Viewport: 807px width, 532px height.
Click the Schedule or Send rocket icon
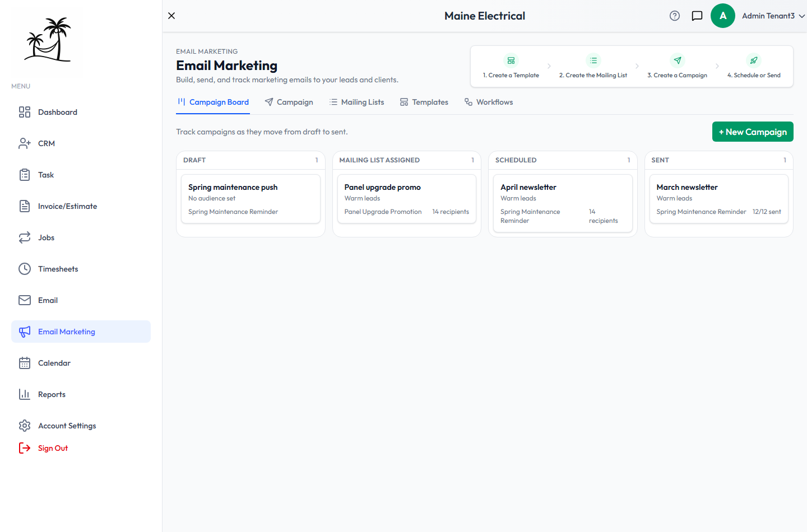754,60
